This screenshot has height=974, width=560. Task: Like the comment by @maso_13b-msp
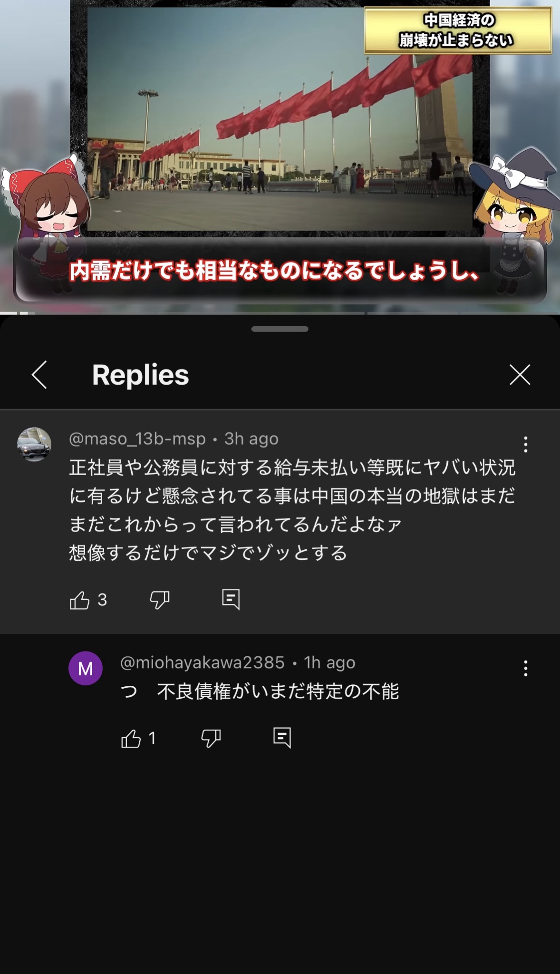click(x=79, y=600)
